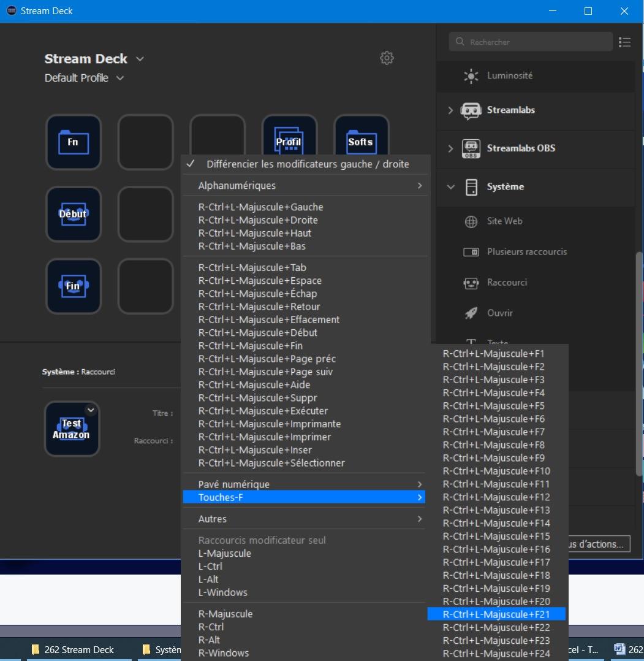Click the Raccourci action icon
Image resolution: width=644 pixels, height=661 pixels.
pos(471,283)
